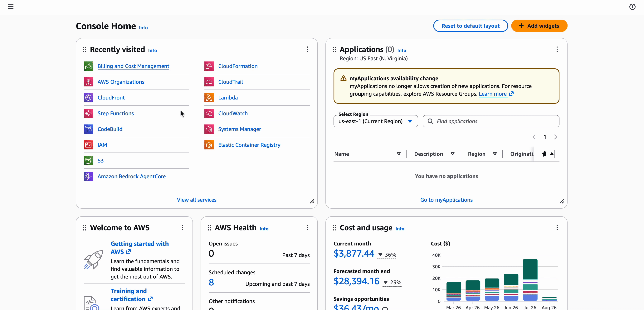Click the Lambda service icon

pyautogui.click(x=209, y=98)
